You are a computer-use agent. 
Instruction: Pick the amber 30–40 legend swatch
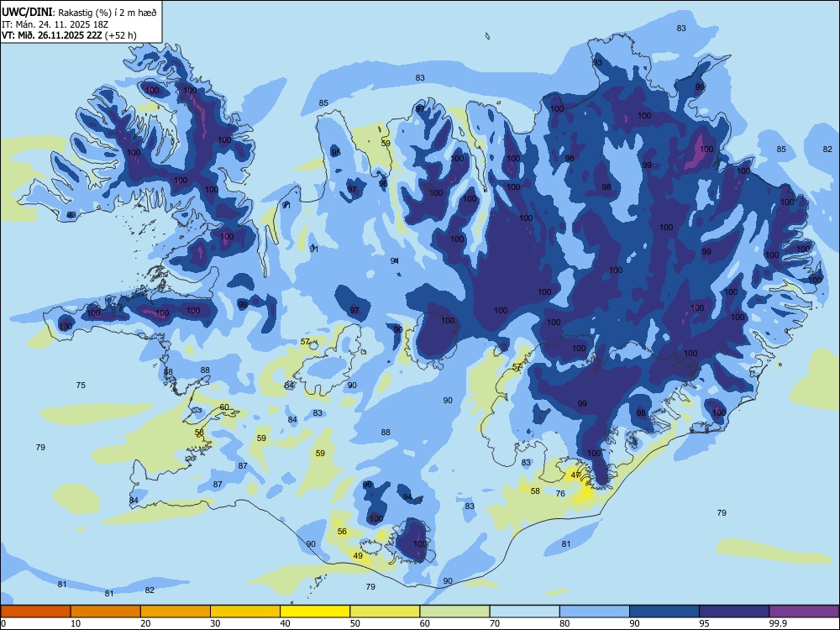pyautogui.click(x=245, y=612)
